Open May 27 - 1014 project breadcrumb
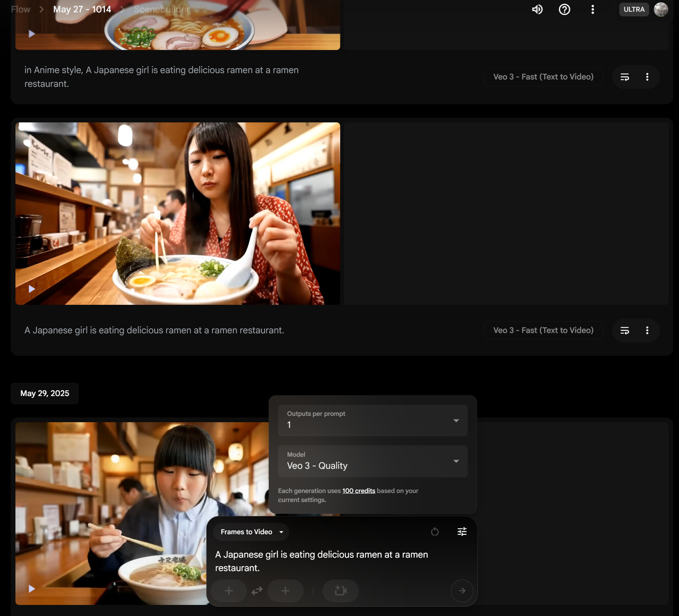This screenshot has height=616, width=679. 82,9
